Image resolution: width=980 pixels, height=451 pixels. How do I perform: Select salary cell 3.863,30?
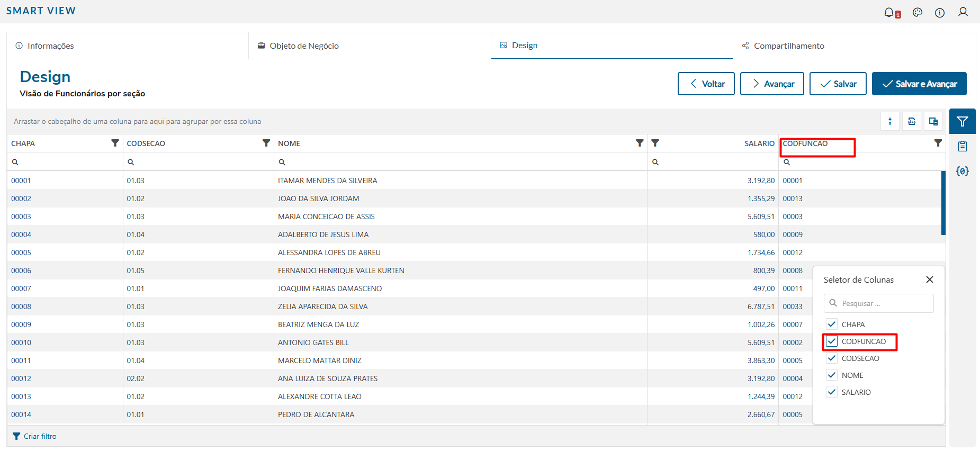click(x=713, y=360)
